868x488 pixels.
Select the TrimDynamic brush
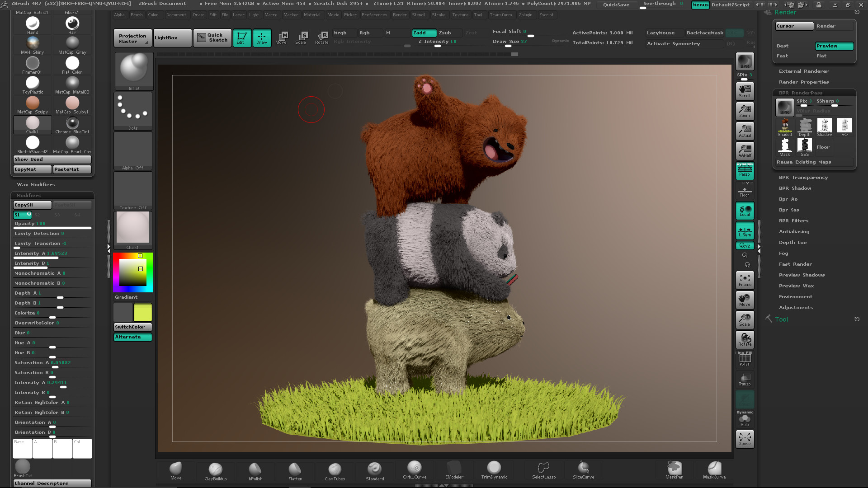494,470
